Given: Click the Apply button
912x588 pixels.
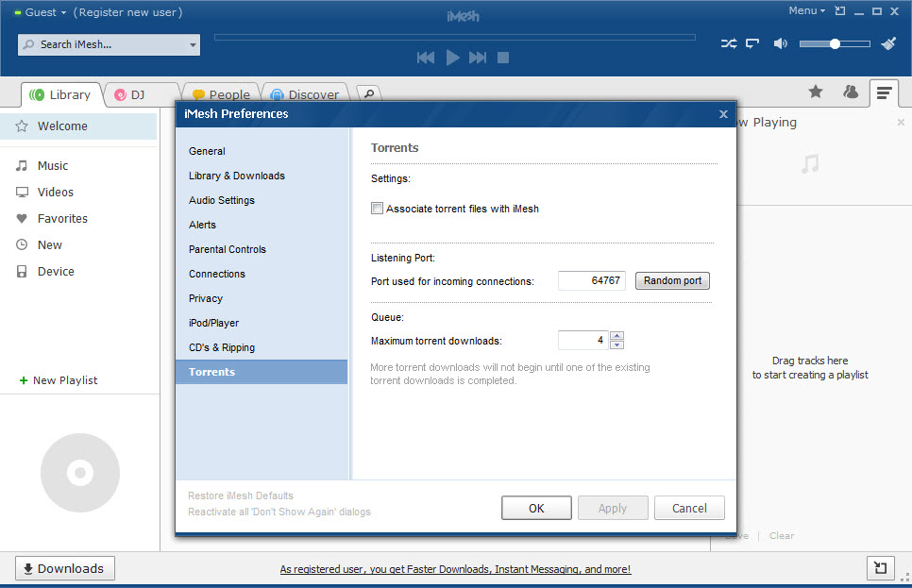Looking at the screenshot, I should 613,508.
